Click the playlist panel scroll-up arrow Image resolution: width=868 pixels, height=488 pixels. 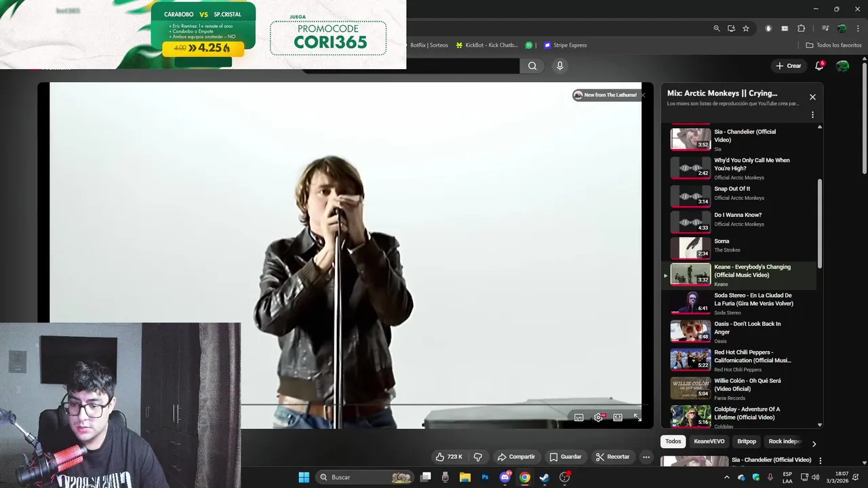coord(820,127)
